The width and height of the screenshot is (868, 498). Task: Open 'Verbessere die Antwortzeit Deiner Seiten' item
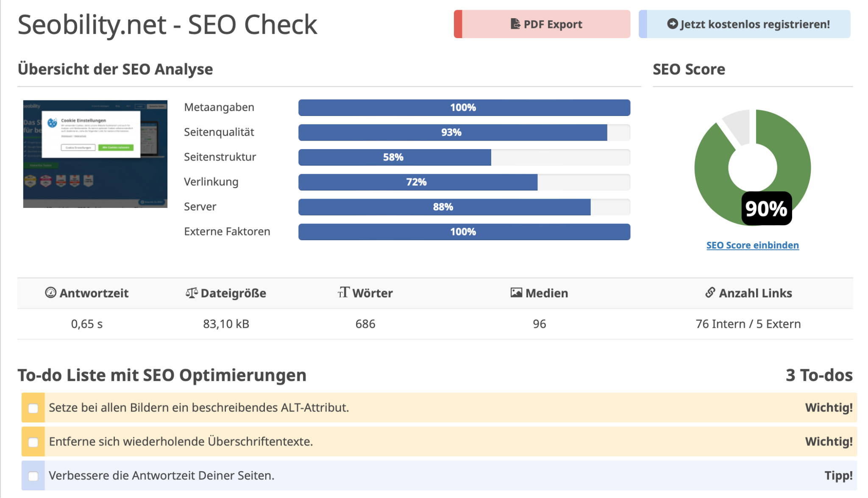[439, 475]
